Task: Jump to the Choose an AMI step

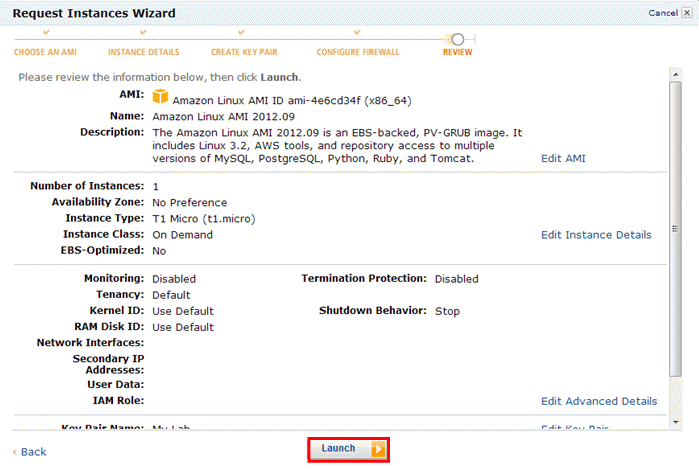Action: point(45,52)
